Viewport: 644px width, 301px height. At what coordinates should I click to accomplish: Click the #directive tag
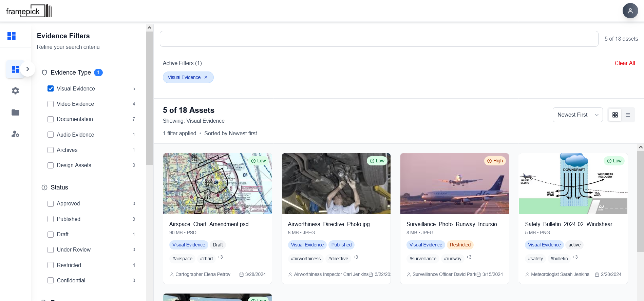coord(338,259)
